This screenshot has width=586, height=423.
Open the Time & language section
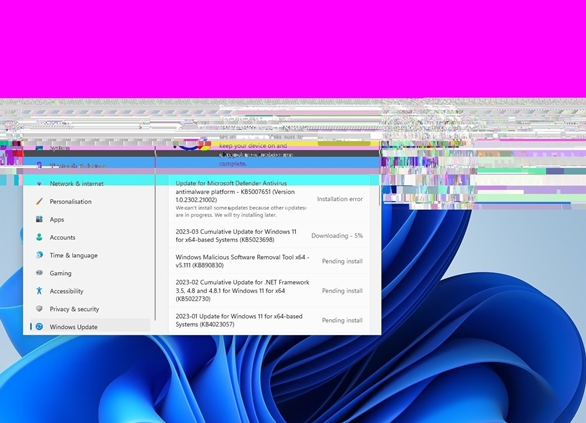point(74,255)
